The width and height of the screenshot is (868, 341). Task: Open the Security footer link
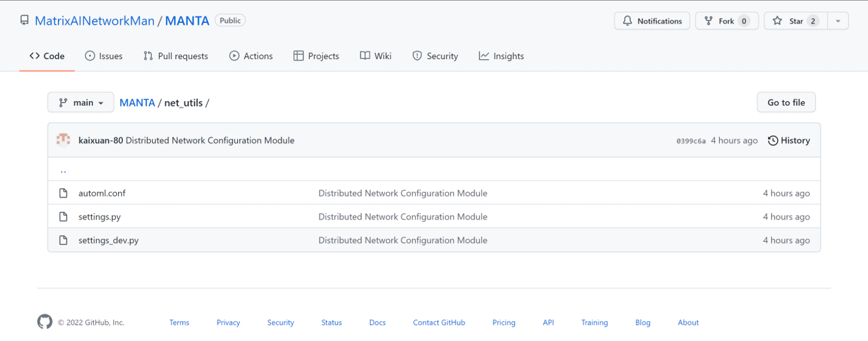(x=281, y=322)
